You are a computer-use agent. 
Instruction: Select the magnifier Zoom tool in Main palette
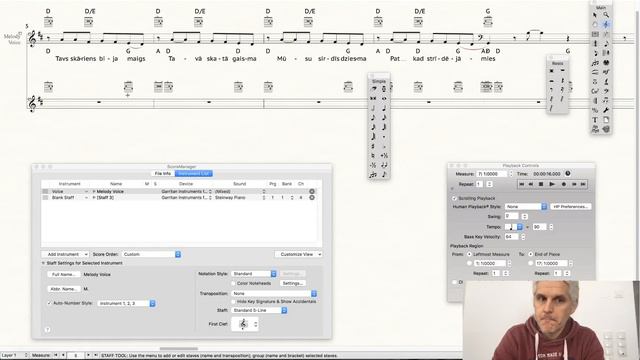606,15
